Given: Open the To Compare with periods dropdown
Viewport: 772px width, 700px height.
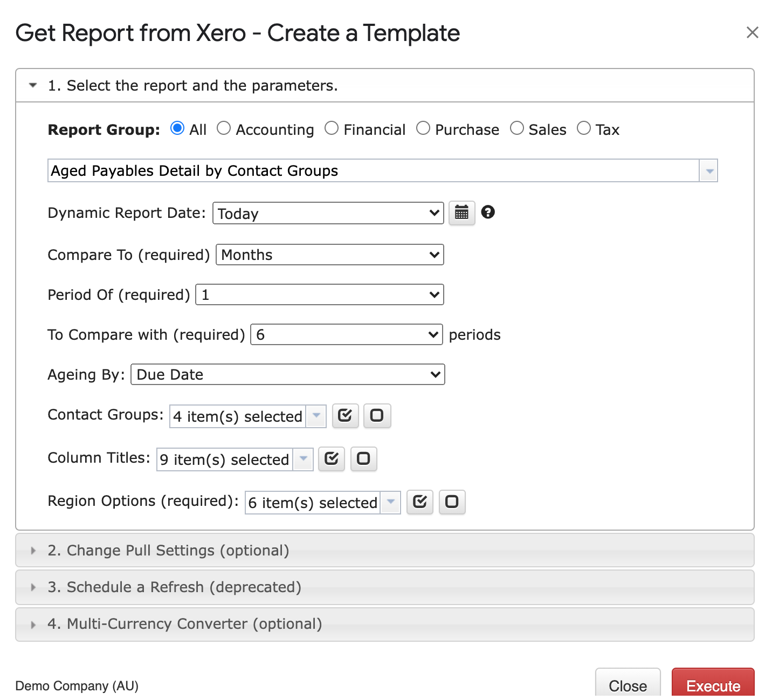Looking at the screenshot, I should coord(347,334).
